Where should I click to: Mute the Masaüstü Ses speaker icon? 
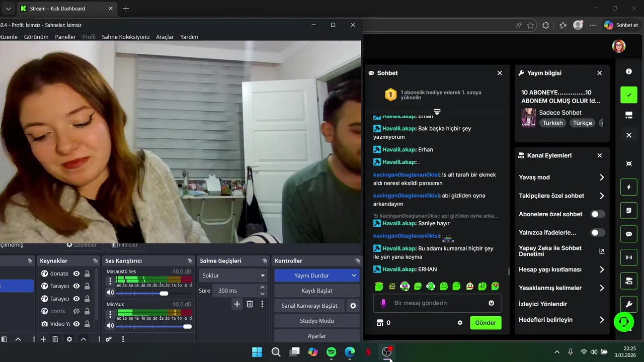110,293
